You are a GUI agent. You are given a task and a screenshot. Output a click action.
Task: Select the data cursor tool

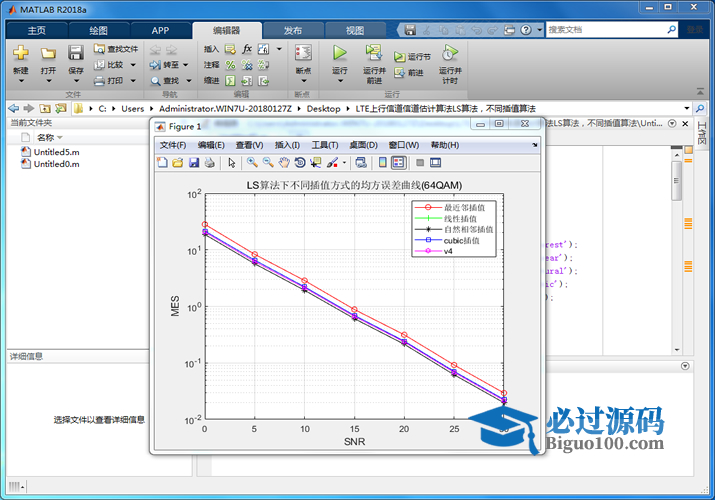click(316, 163)
